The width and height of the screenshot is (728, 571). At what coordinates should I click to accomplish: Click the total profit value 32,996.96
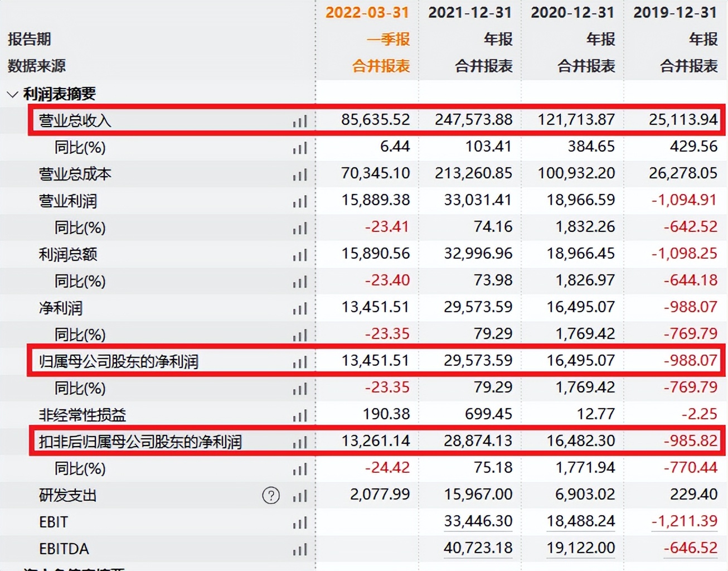click(478, 253)
